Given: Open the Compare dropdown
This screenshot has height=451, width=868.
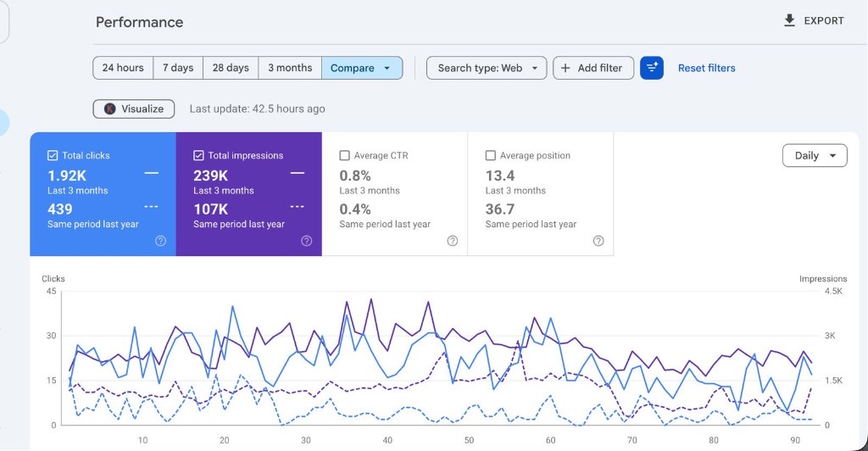Looking at the screenshot, I should pyautogui.click(x=362, y=68).
